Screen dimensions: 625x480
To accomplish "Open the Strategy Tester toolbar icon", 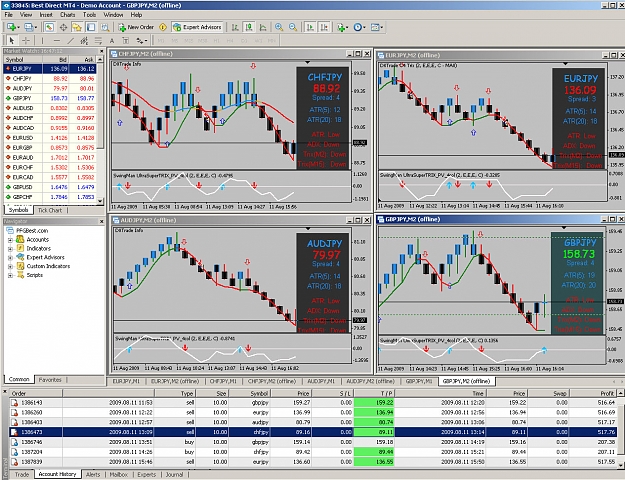I will (x=105, y=27).
